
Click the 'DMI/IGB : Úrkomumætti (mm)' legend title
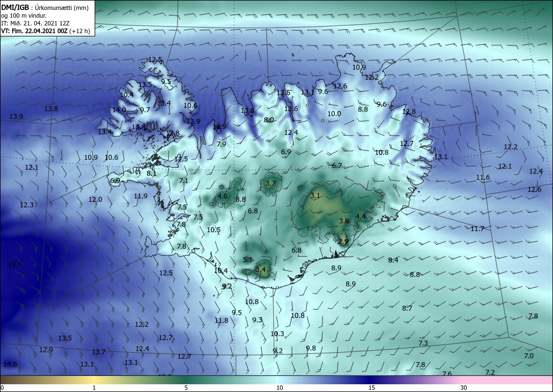tap(45, 8)
